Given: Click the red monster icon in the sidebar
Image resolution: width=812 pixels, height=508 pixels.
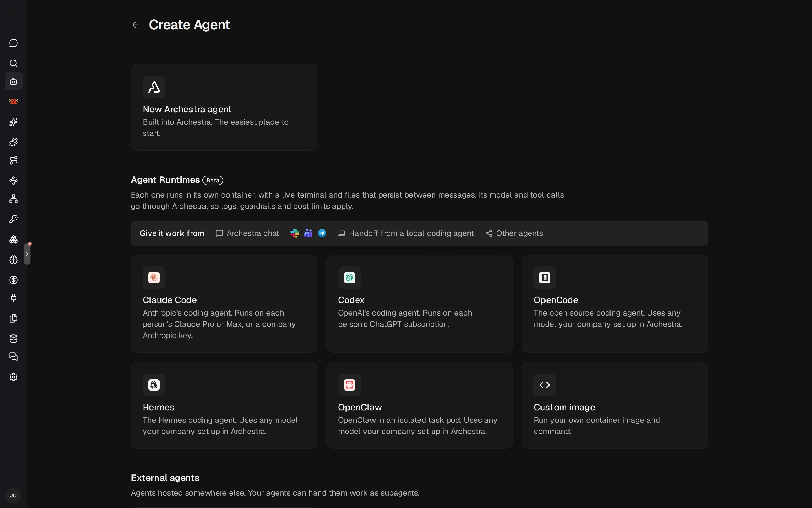Looking at the screenshot, I should point(14,102).
